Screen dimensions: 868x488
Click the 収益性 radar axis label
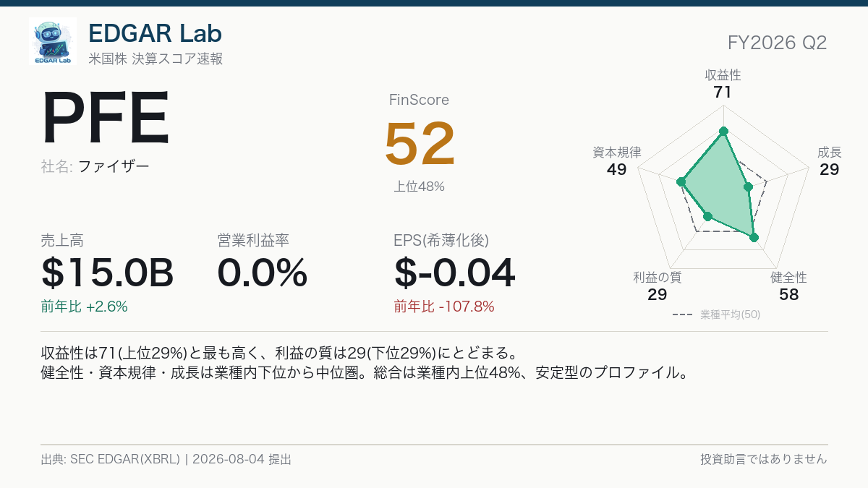723,75
